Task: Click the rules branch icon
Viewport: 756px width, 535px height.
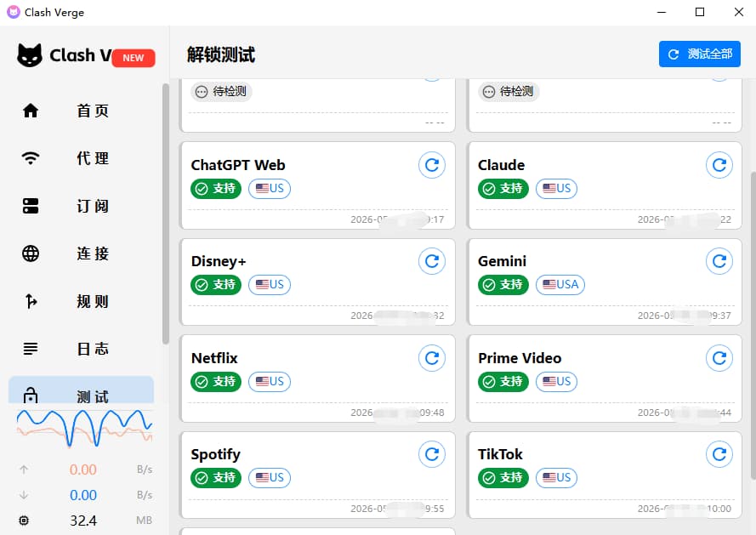Action: 31,301
